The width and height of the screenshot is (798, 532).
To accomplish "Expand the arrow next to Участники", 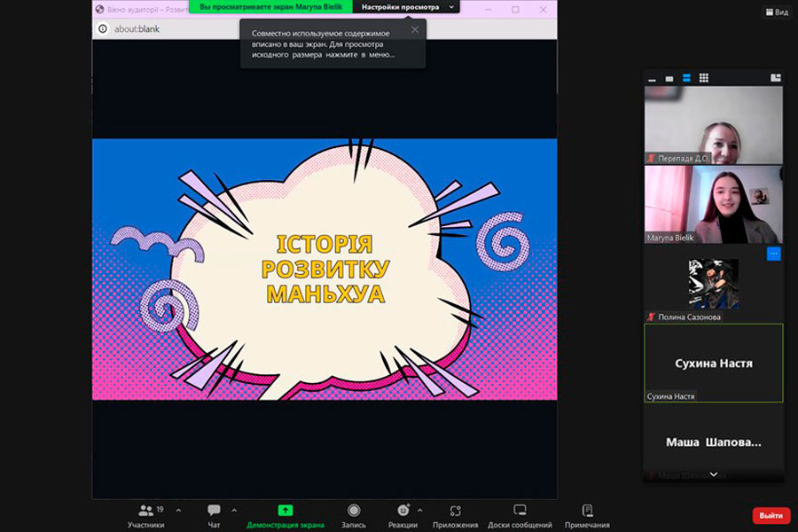I will 178,510.
